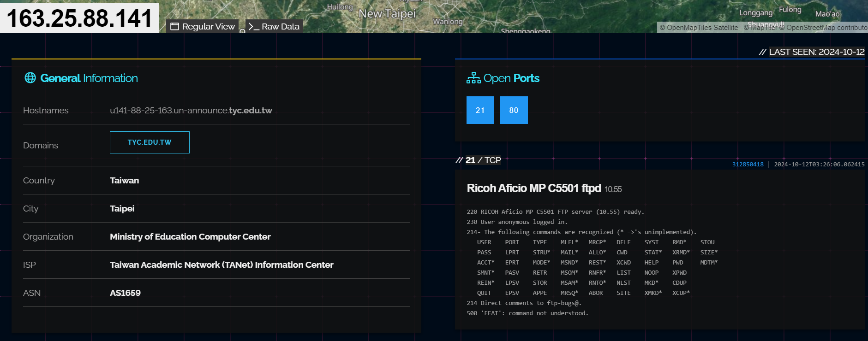Open the 312850418 record link

tap(748, 165)
